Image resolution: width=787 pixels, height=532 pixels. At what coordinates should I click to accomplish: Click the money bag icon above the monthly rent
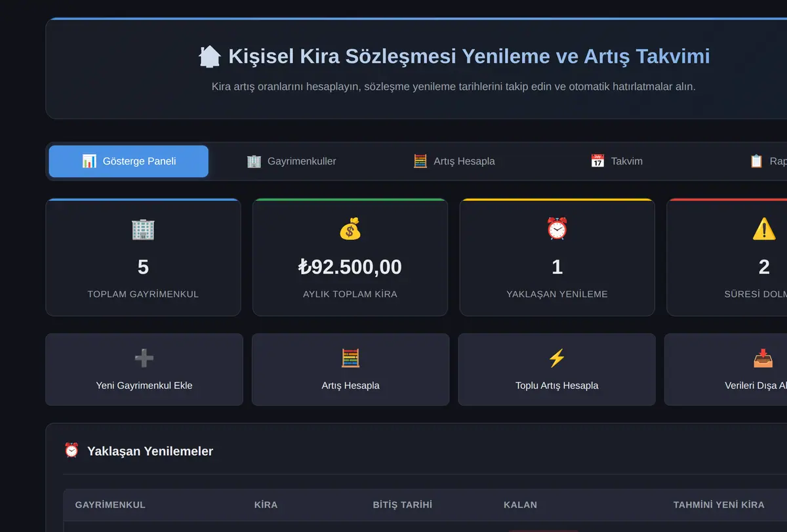click(350, 229)
